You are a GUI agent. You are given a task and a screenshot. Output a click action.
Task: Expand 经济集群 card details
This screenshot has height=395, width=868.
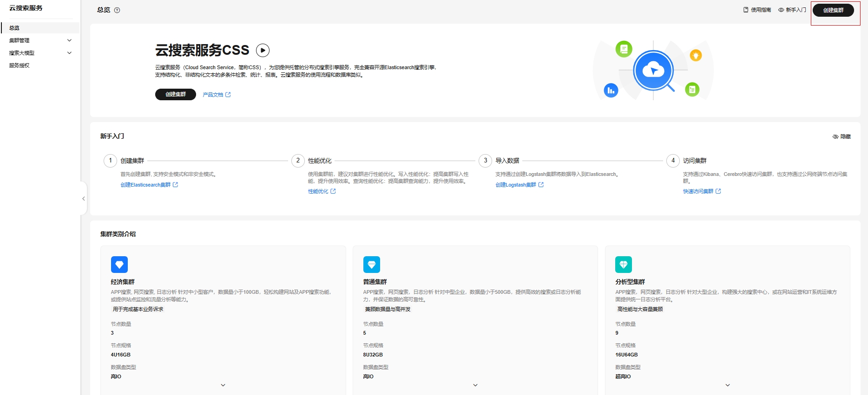[x=223, y=385]
